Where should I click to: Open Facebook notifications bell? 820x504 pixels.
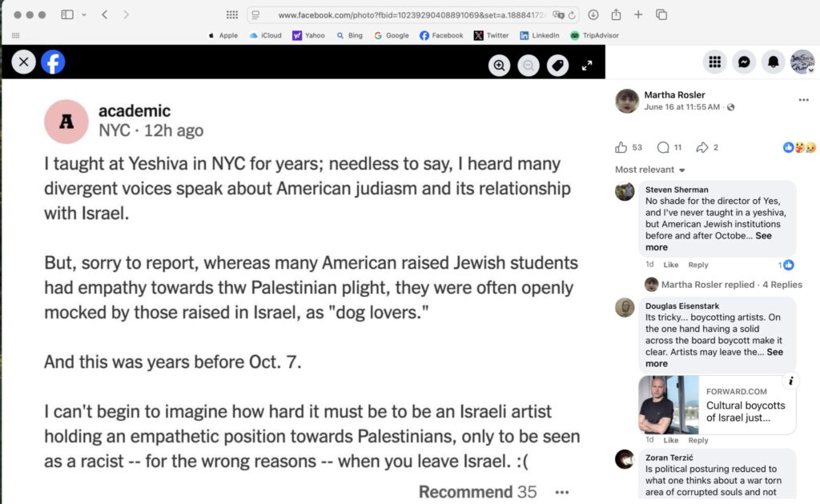(x=773, y=62)
